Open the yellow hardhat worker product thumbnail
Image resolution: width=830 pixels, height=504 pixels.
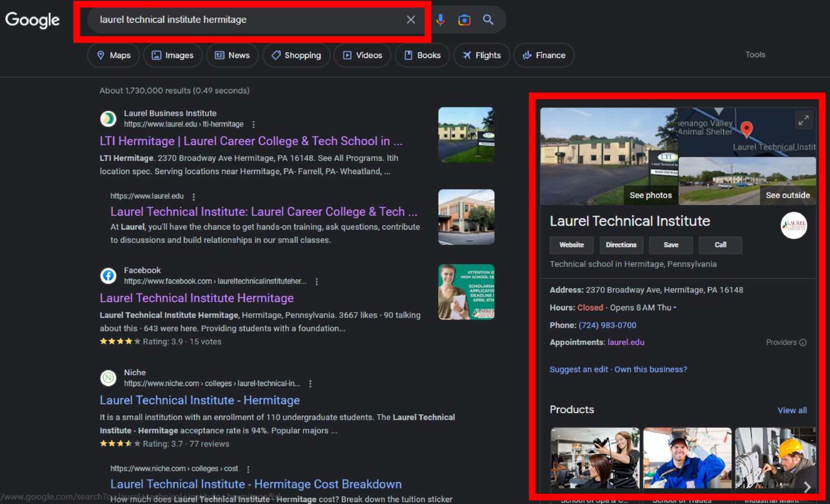coord(776,458)
